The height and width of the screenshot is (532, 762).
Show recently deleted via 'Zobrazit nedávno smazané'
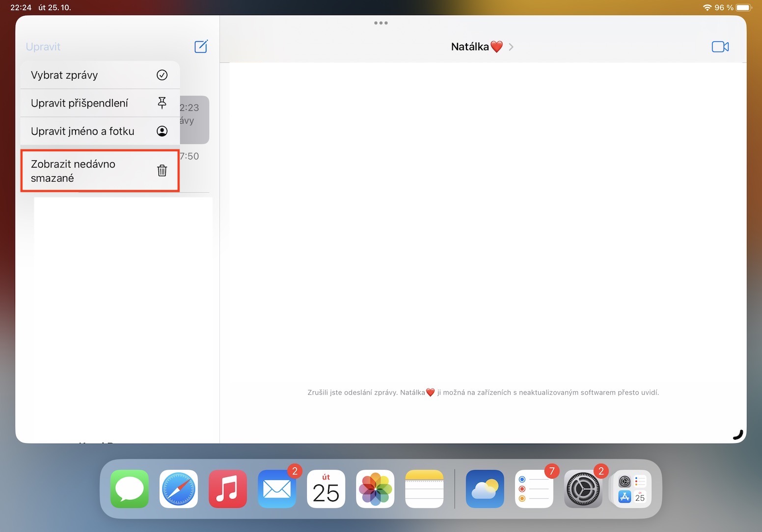point(100,171)
